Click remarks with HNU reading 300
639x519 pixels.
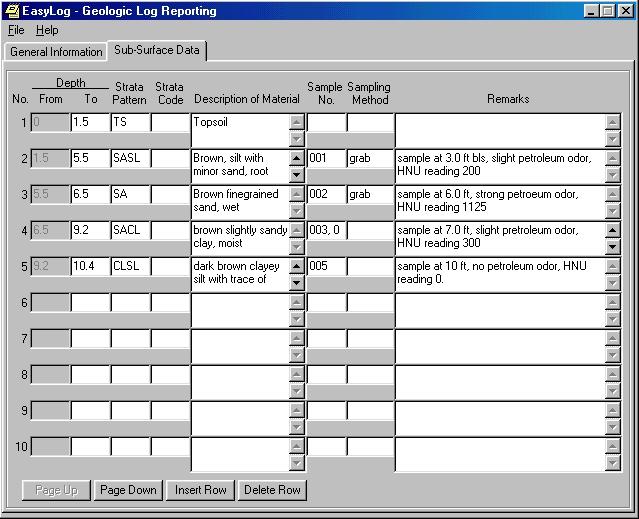point(500,238)
